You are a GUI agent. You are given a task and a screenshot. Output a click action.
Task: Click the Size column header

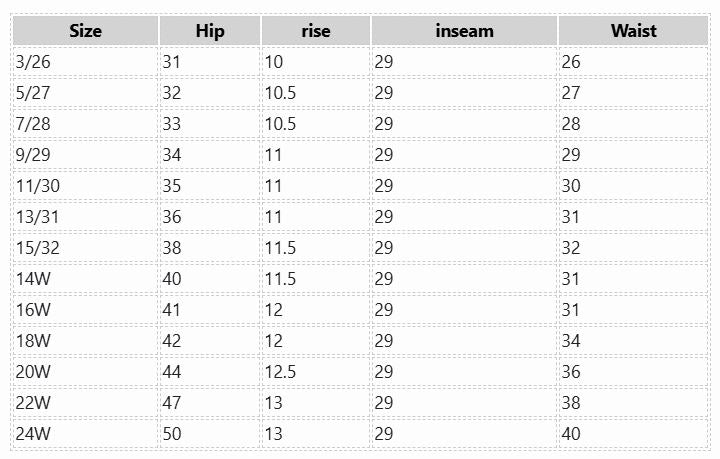85,31
